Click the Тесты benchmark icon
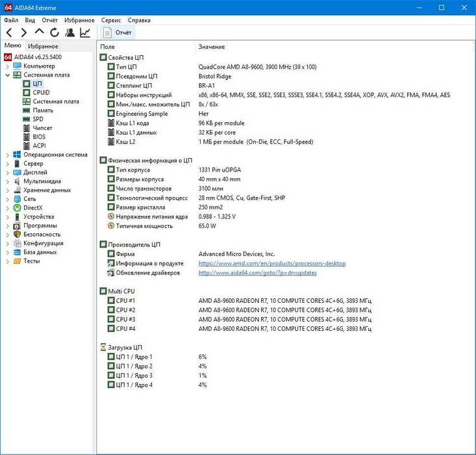Image resolution: width=476 pixels, height=455 pixels. (x=18, y=261)
